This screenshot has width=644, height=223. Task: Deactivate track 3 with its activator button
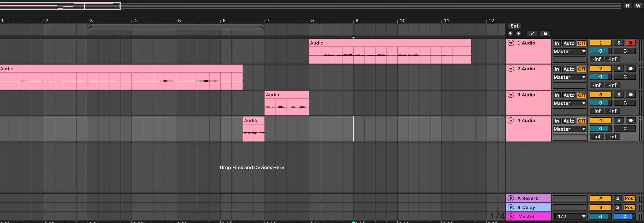point(601,95)
